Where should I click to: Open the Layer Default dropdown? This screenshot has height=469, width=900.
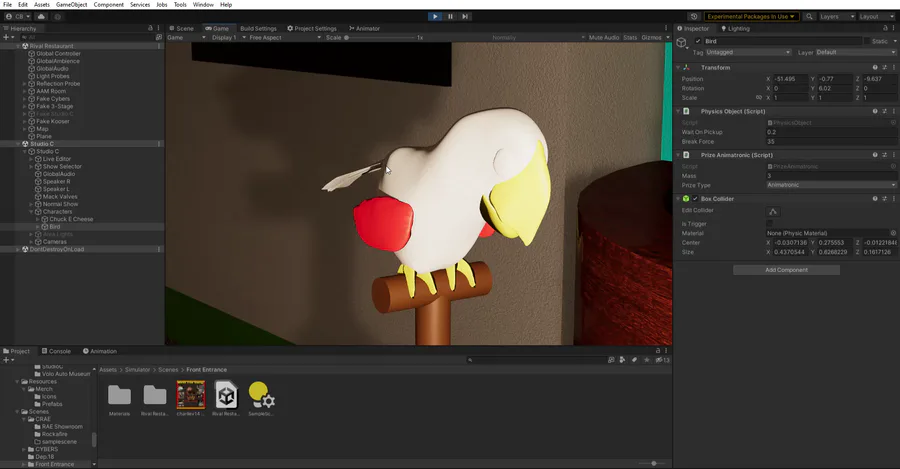[x=855, y=52]
